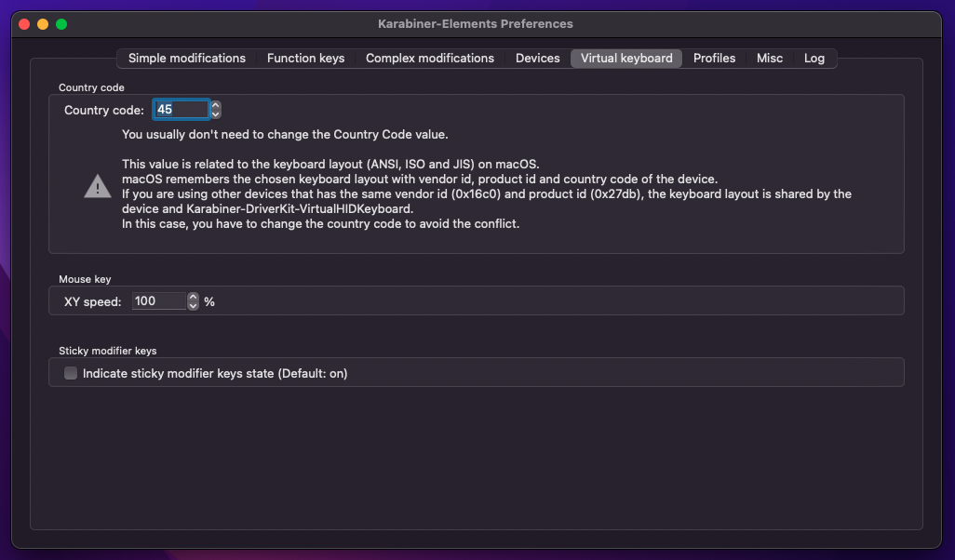
Task: Show the Log tab
Action: click(814, 59)
